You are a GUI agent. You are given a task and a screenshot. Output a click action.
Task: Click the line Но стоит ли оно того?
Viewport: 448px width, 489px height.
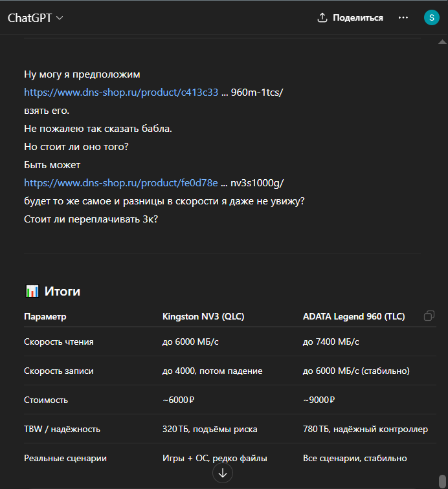click(76, 147)
